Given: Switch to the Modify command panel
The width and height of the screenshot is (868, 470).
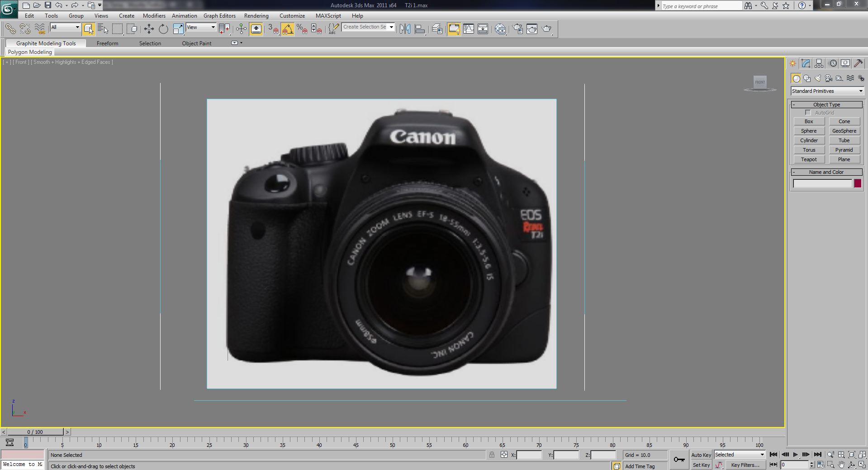Looking at the screenshot, I should coord(806,63).
